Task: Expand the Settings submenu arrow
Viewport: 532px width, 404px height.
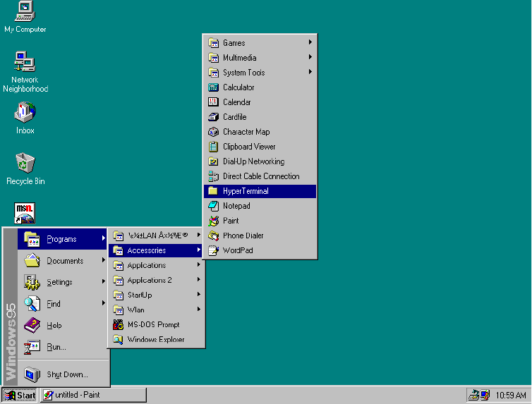Action: (104, 281)
